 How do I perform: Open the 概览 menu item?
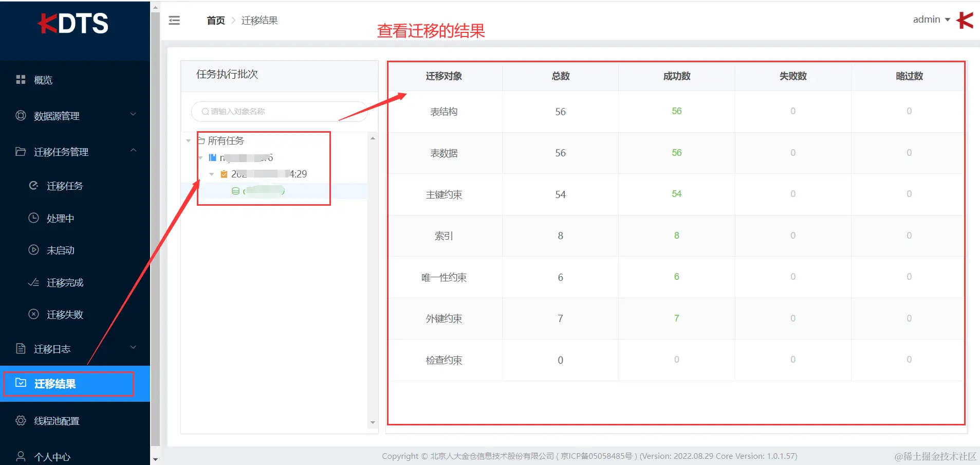pos(75,80)
